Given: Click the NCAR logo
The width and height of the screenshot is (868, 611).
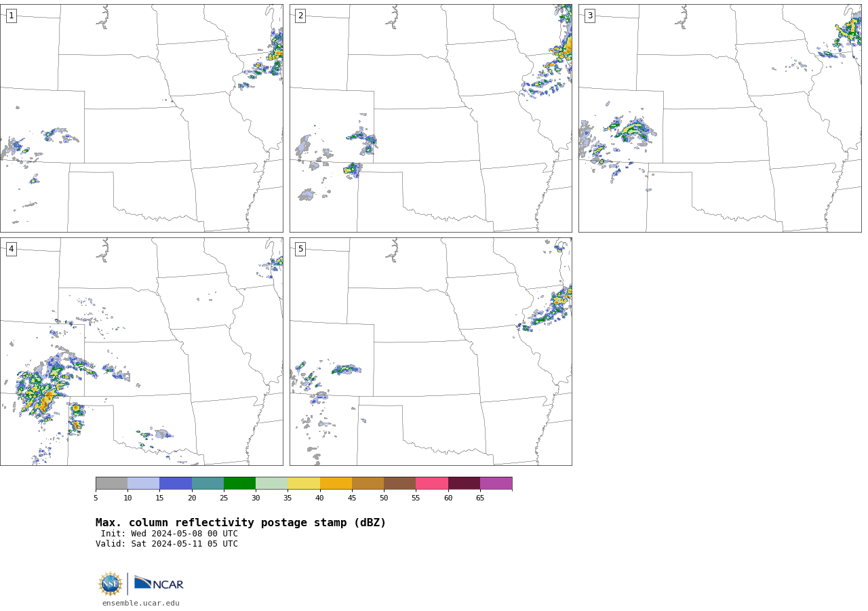Looking at the screenshot, I should coord(159,583).
